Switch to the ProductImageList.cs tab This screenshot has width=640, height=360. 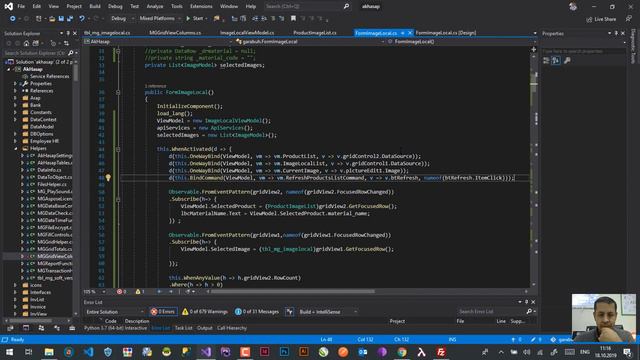(315, 33)
